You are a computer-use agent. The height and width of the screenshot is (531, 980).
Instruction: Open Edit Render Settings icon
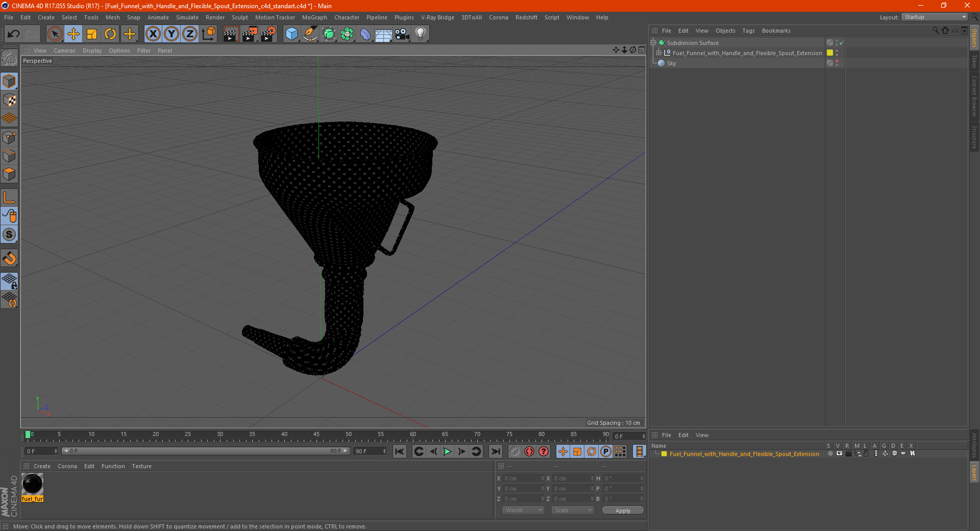point(268,34)
